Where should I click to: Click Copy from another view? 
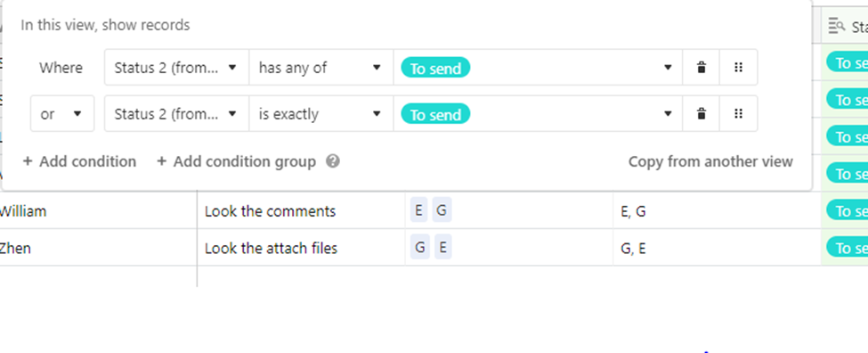click(x=710, y=162)
